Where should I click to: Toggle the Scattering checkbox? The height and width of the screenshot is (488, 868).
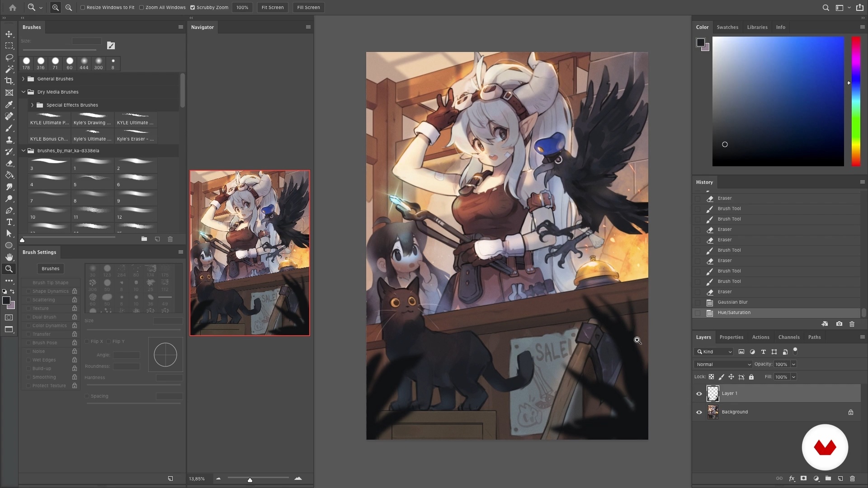click(x=28, y=300)
